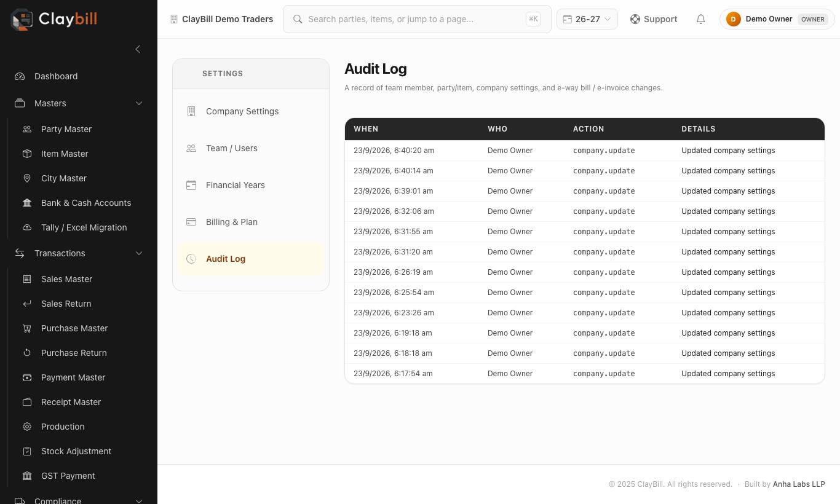This screenshot has height=504, width=840.
Task: Click the Tally / Excel Migration cloud icon
Action: (x=27, y=227)
